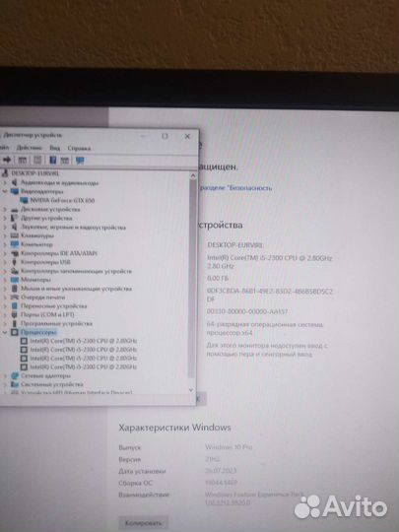Click the forward arrow toolbar icon

pyautogui.click(x=7, y=160)
